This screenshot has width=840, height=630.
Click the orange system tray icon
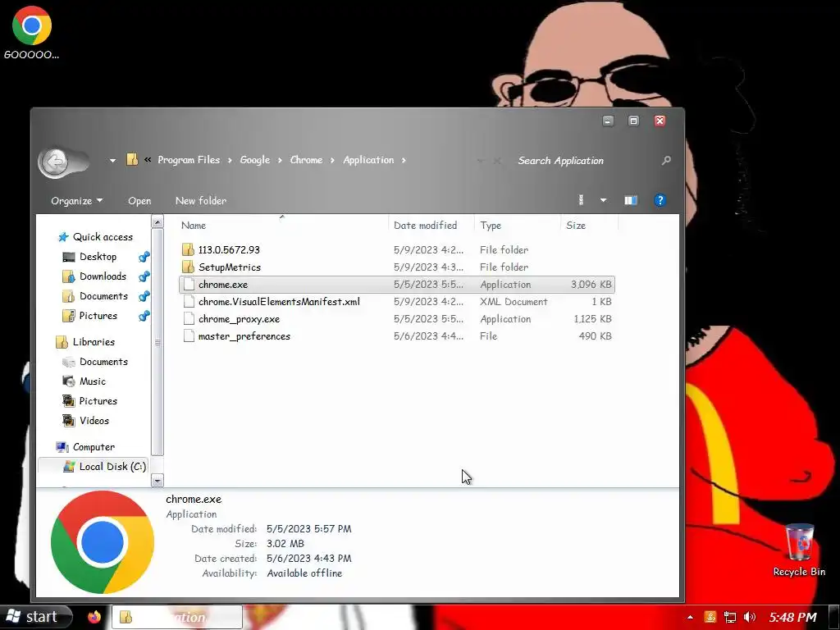pyautogui.click(x=710, y=617)
